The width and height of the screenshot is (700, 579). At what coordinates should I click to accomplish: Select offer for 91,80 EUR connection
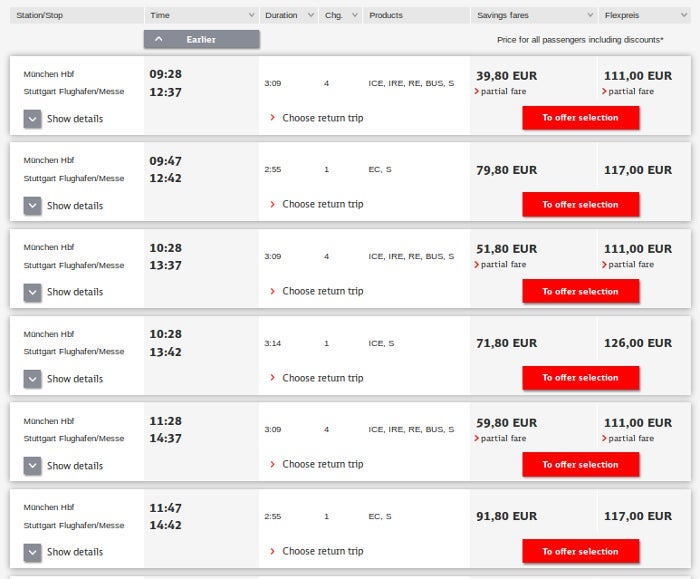pos(580,551)
